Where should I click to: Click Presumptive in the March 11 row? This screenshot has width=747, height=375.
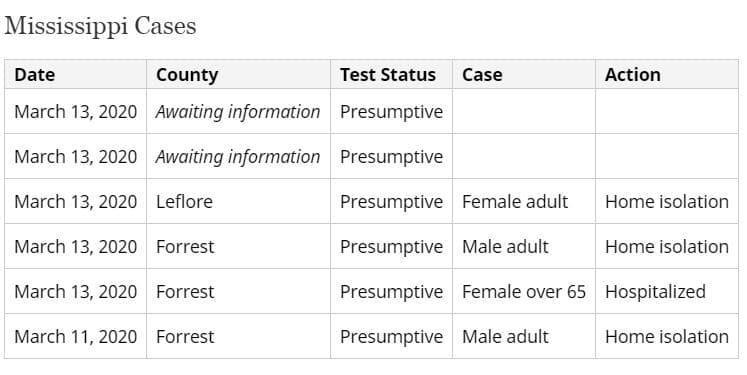(391, 336)
